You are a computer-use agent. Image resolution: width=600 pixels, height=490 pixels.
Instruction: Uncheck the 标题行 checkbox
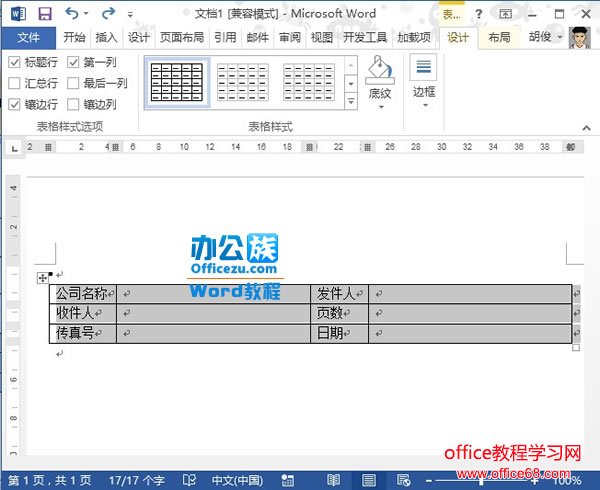coord(14,62)
